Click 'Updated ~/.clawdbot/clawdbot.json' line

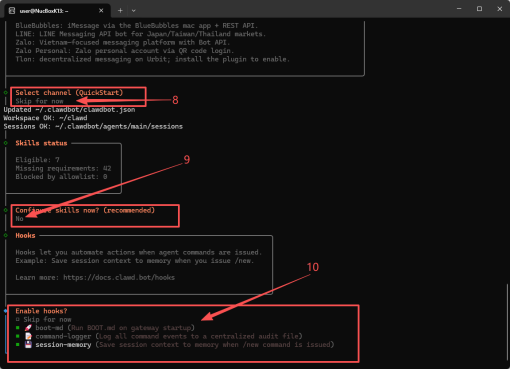tap(69, 109)
